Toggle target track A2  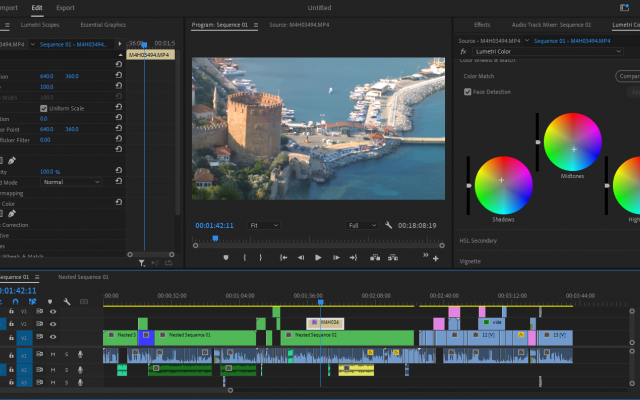pyautogui.click(x=24, y=370)
